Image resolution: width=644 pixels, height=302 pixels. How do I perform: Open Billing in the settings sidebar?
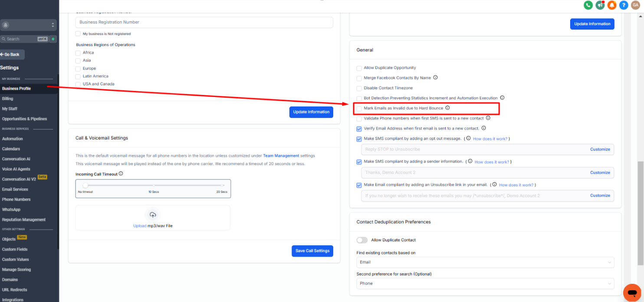tap(8, 99)
